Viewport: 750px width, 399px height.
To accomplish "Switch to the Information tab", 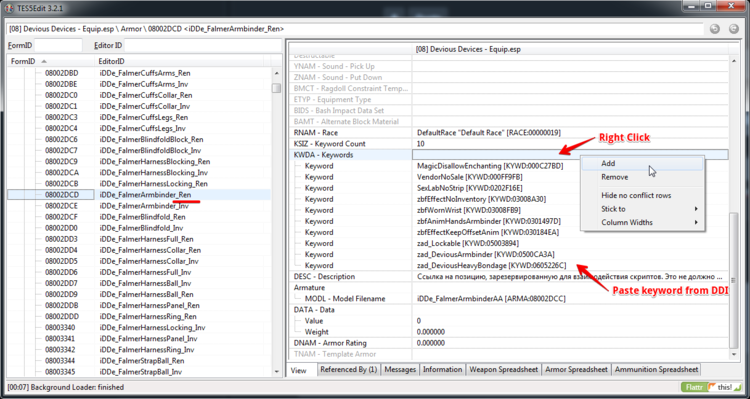I will tap(442, 369).
